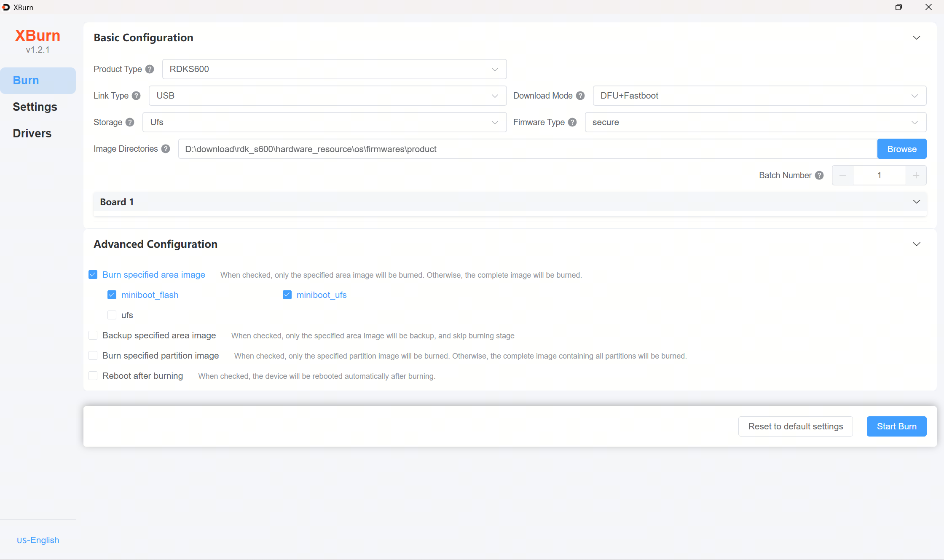This screenshot has height=560, width=944.
Task: Click Reset to default settings
Action: [x=796, y=426]
